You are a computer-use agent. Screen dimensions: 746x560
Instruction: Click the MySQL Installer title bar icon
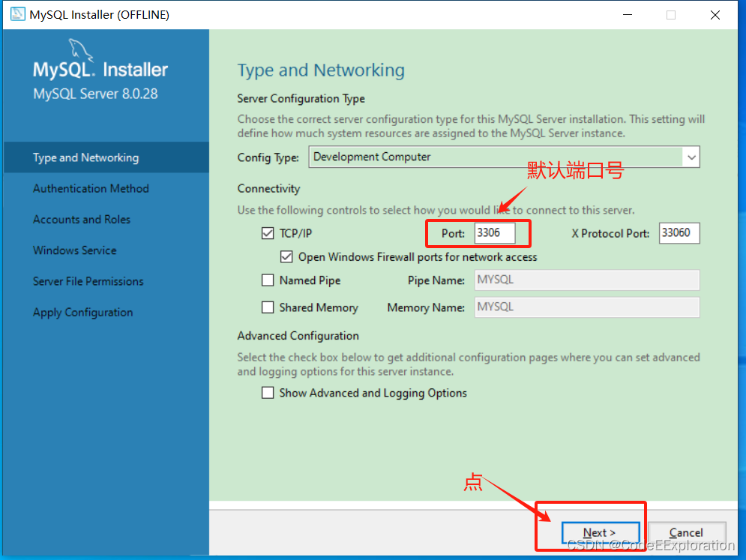click(x=17, y=14)
